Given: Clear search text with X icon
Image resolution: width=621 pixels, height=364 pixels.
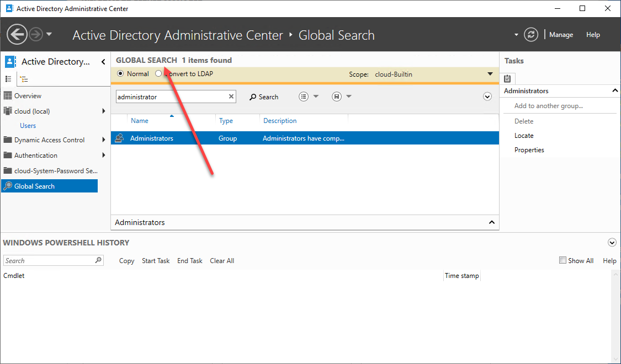Looking at the screenshot, I should (231, 97).
